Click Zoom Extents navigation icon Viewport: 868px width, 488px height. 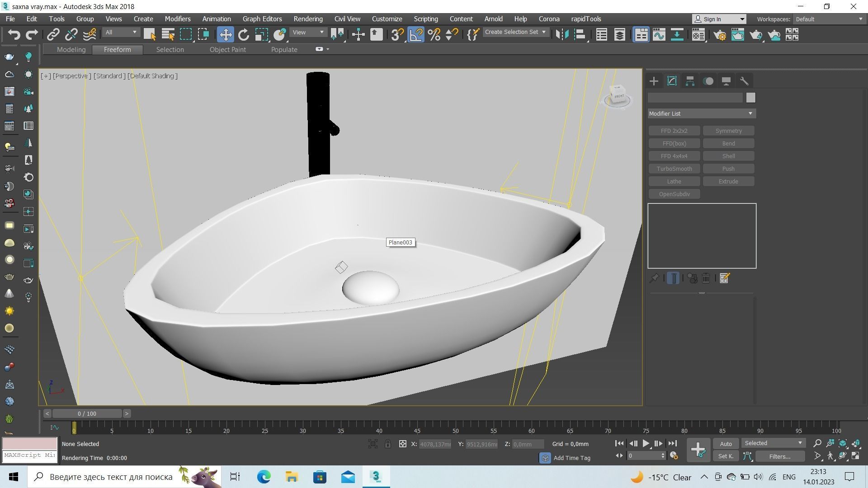[x=843, y=443]
